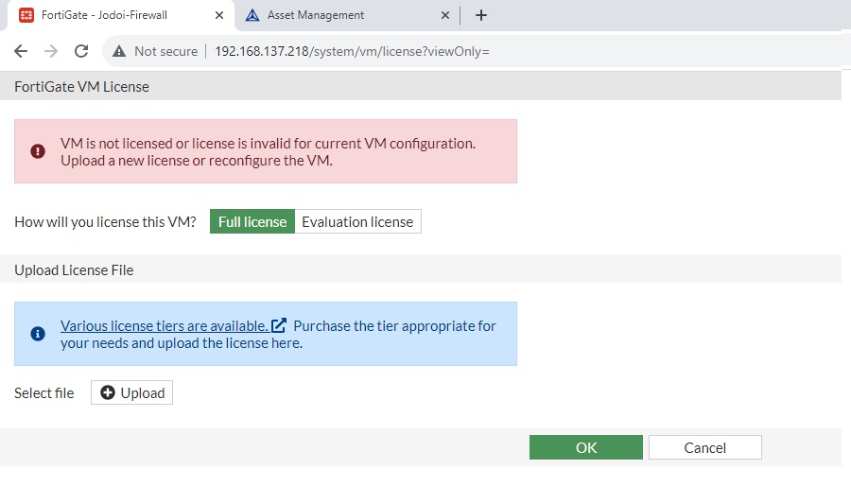Click the blue info circle icon
851x504 pixels.
[x=38, y=334]
